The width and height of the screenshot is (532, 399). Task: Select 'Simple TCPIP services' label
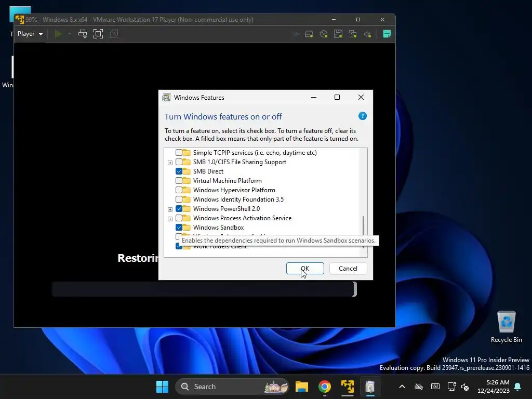(x=255, y=153)
